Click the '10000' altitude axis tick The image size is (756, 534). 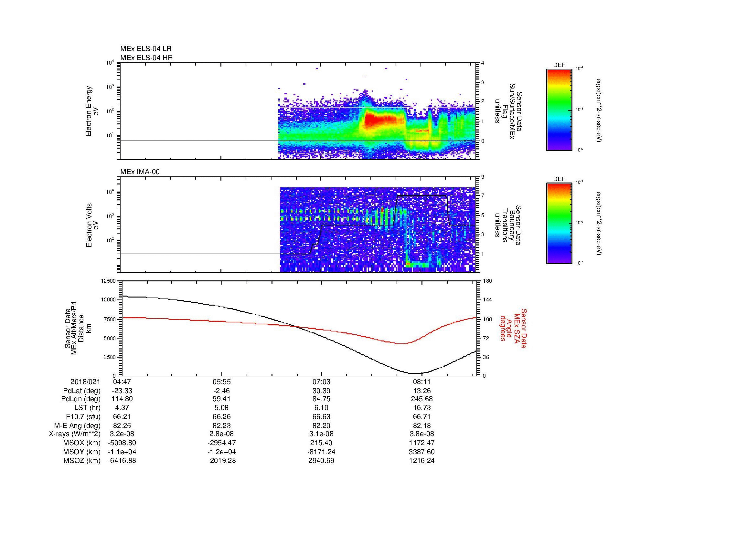click(x=109, y=300)
